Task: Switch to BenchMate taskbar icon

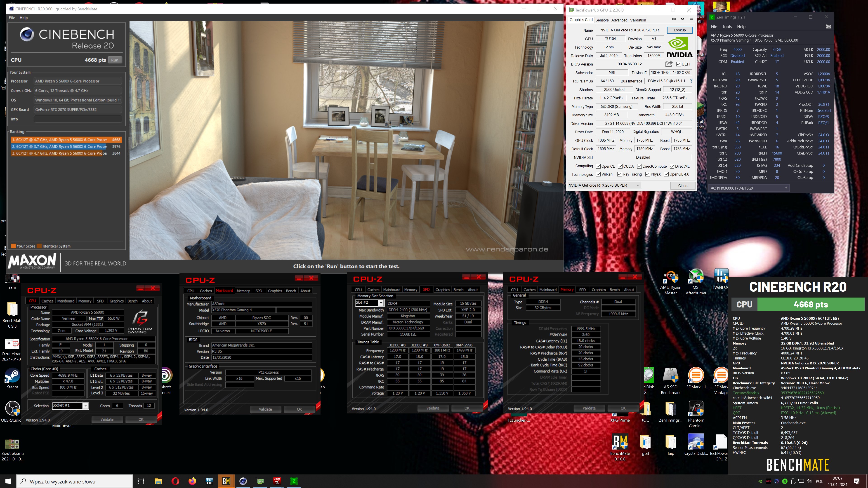Action: click(x=226, y=481)
